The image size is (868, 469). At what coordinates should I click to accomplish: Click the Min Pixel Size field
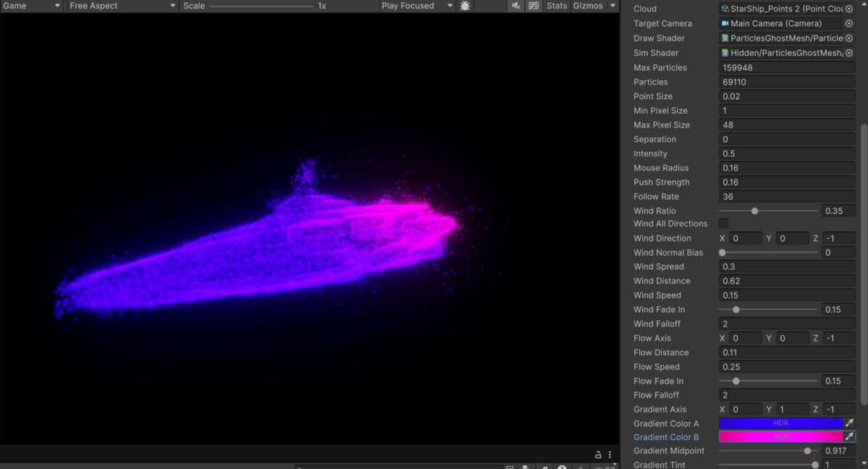click(x=787, y=111)
